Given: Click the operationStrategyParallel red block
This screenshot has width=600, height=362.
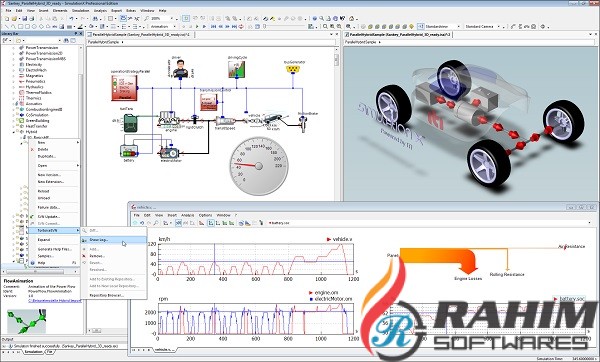Looking at the screenshot, I should coord(124,88).
